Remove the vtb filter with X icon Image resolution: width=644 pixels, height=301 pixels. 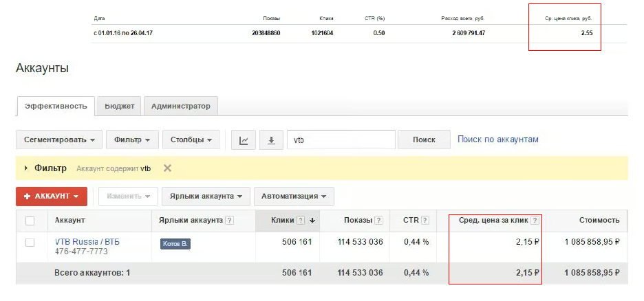click(x=167, y=168)
